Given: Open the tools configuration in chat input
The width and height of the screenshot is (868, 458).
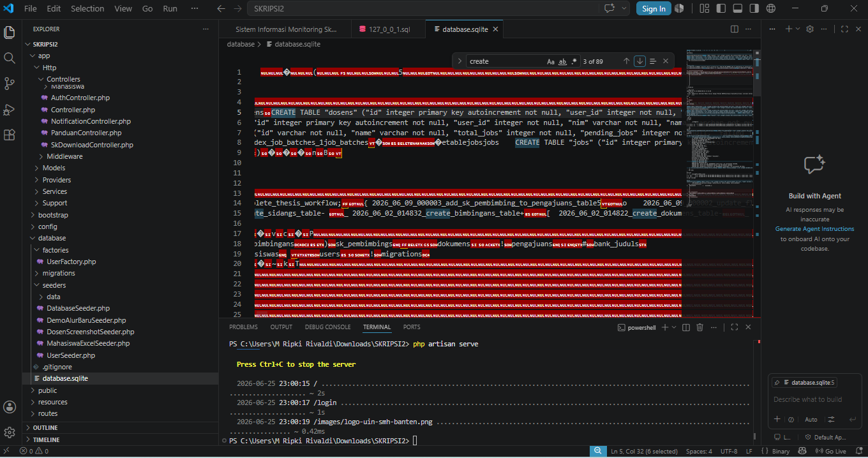Looking at the screenshot, I should (x=831, y=419).
